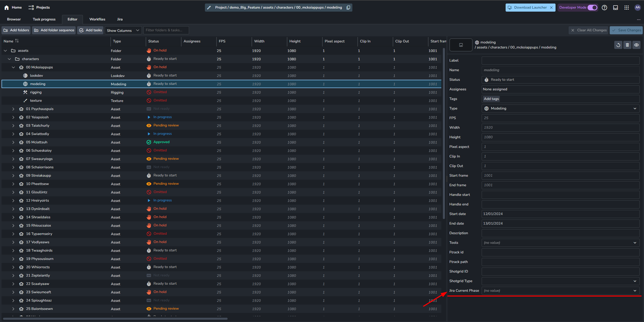Copy project path using breadcrumb copy icon

[348, 8]
